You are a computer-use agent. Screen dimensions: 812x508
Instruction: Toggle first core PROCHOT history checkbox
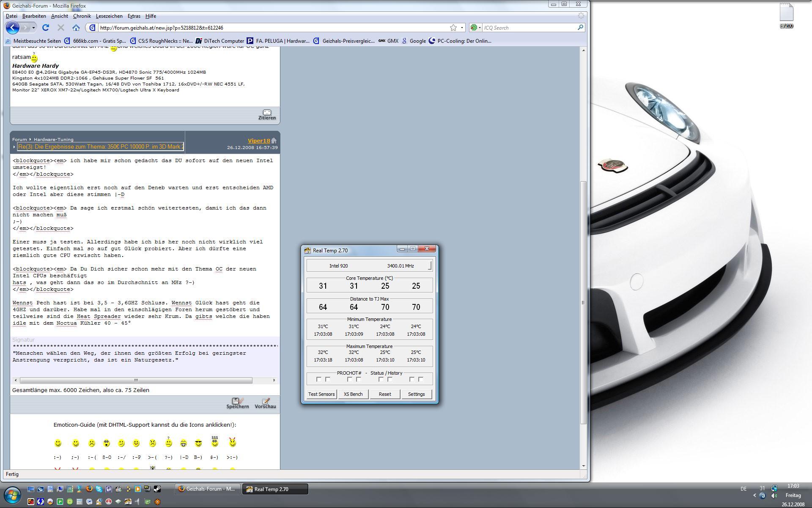click(x=328, y=379)
